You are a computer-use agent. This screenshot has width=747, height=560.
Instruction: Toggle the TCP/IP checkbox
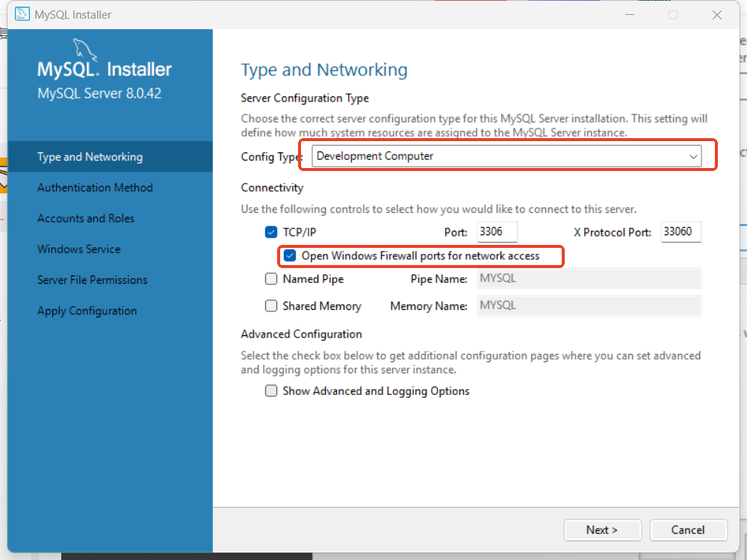(271, 232)
